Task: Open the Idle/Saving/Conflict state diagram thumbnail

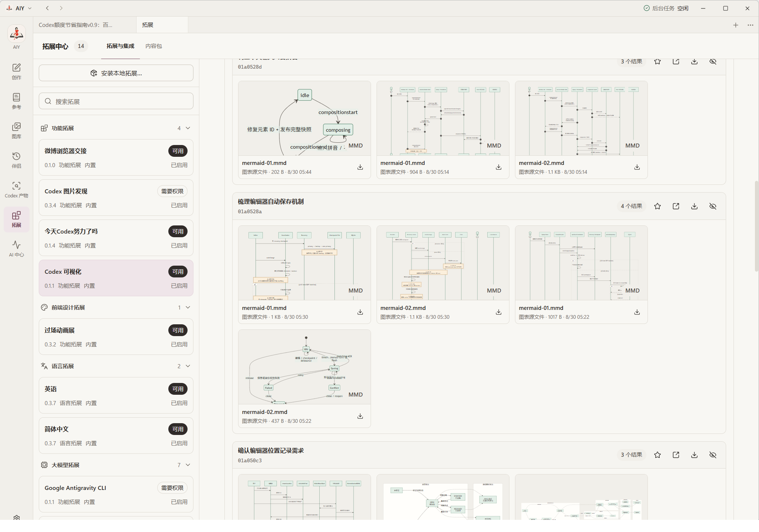Action: [x=305, y=367]
